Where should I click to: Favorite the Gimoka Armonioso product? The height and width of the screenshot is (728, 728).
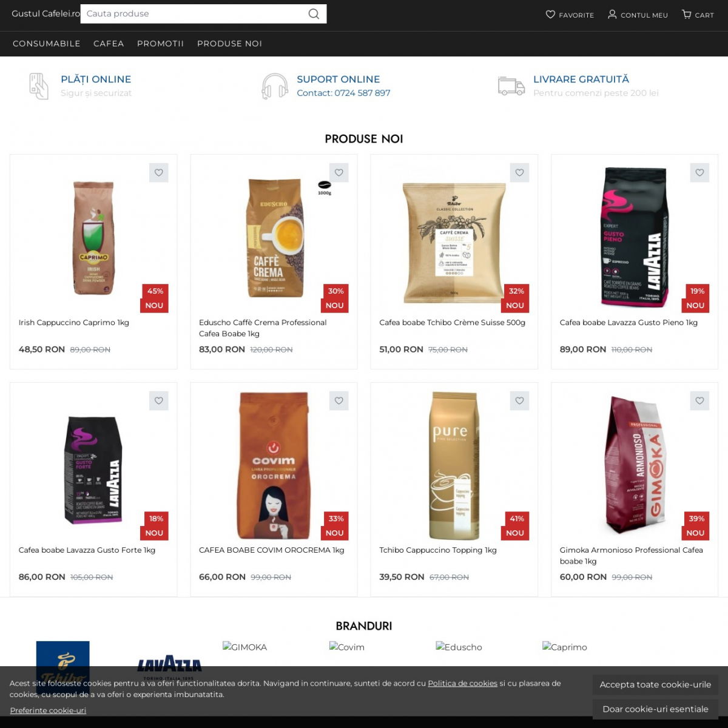[x=699, y=400]
